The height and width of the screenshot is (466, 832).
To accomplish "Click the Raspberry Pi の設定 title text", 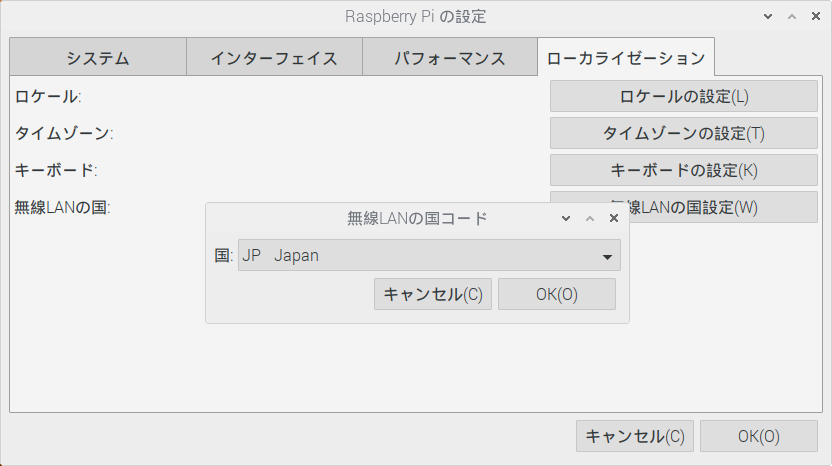I will 415,16.
